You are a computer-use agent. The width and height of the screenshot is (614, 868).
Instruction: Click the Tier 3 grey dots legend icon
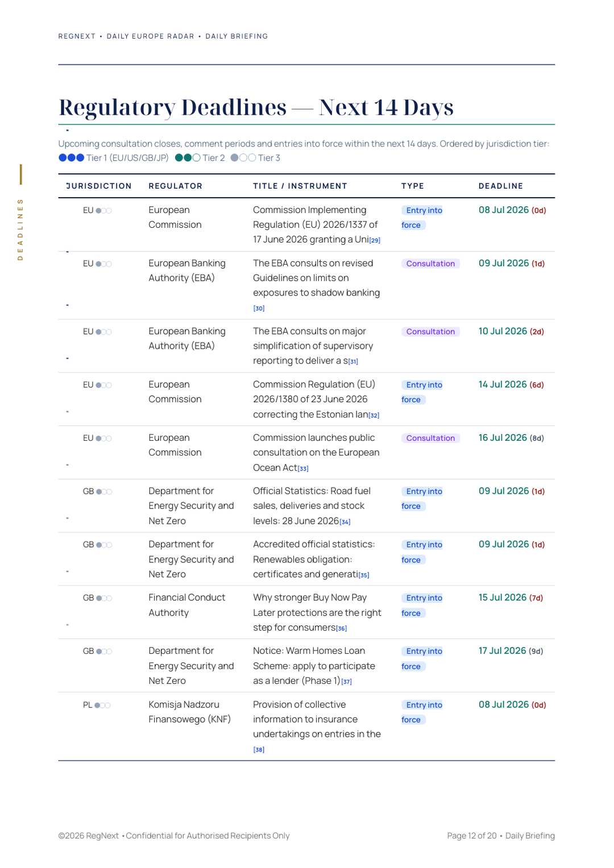tap(243, 158)
